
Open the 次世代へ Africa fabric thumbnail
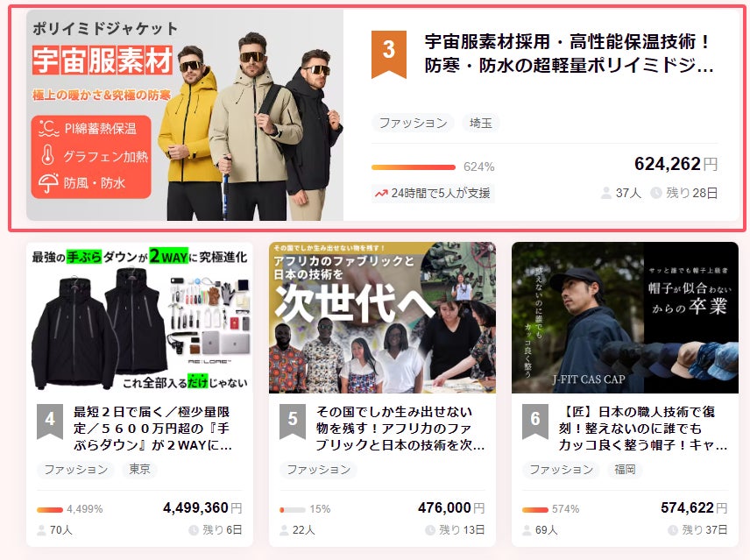pos(382,317)
